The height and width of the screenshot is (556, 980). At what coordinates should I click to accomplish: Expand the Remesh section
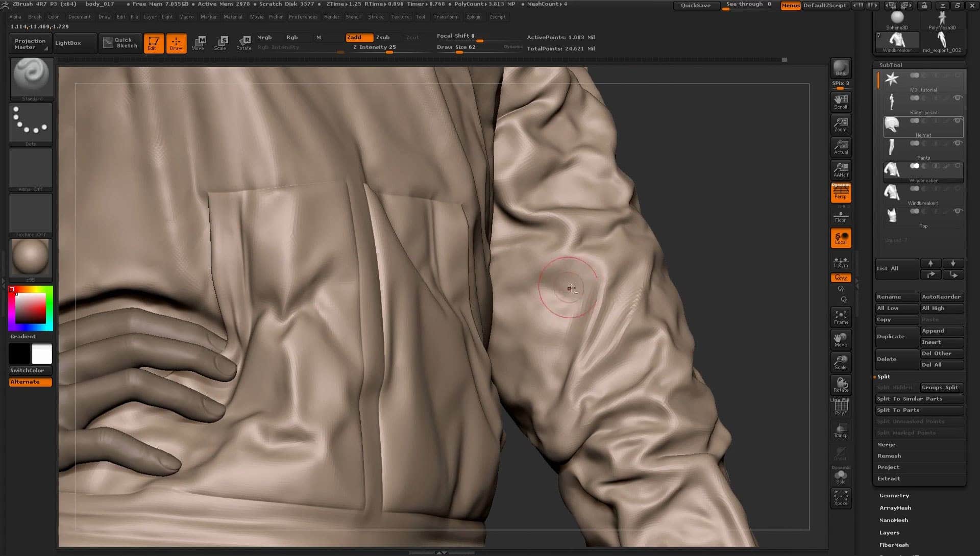(x=889, y=456)
